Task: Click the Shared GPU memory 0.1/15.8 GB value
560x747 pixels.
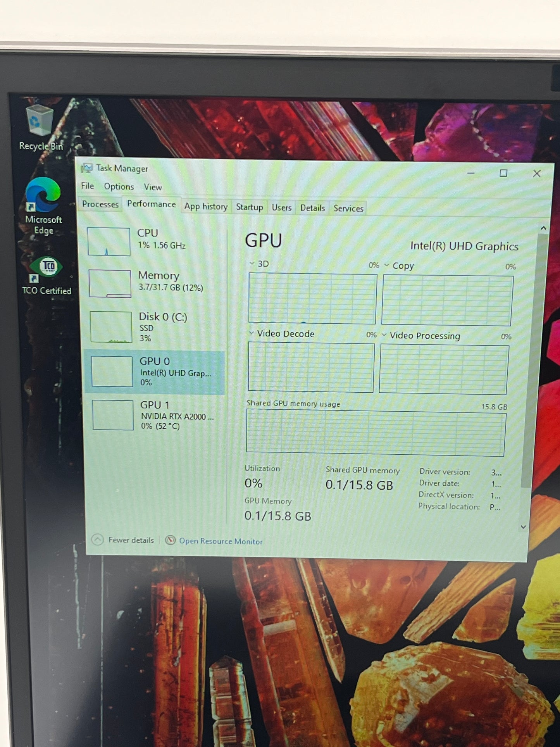Action: tap(359, 485)
